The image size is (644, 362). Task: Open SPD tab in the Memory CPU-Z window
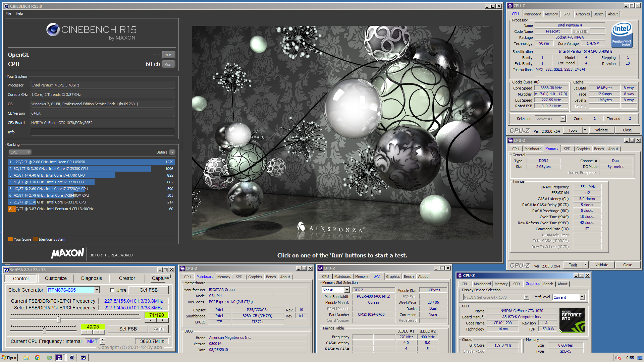click(567, 149)
